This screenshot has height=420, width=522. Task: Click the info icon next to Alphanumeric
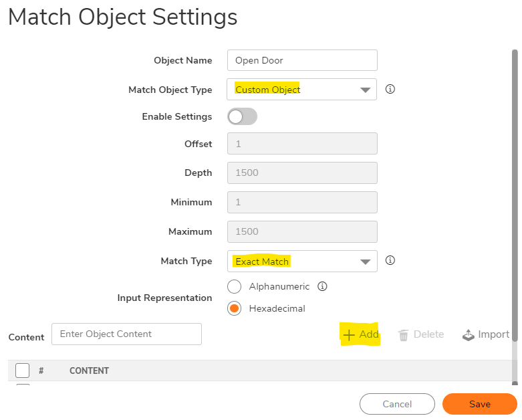pyautogui.click(x=322, y=286)
